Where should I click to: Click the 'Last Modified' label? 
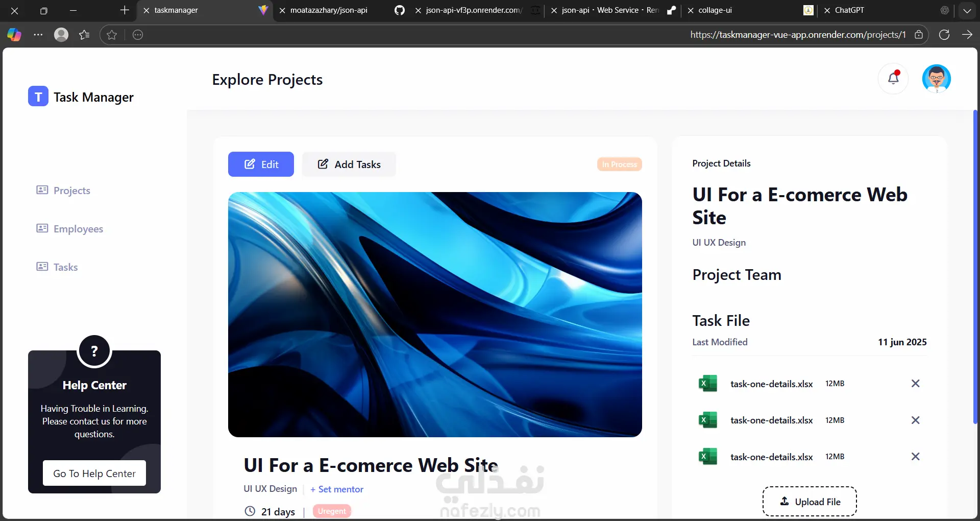pos(720,342)
